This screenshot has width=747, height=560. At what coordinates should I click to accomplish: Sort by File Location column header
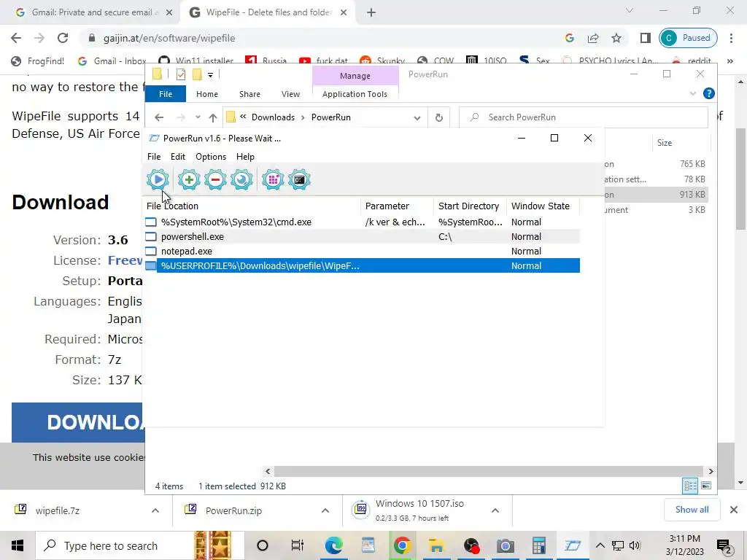coord(252,206)
